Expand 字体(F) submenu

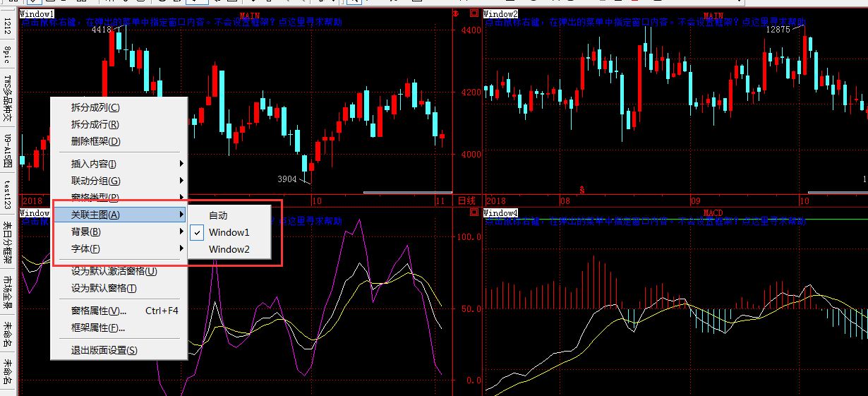pos(119,248)
